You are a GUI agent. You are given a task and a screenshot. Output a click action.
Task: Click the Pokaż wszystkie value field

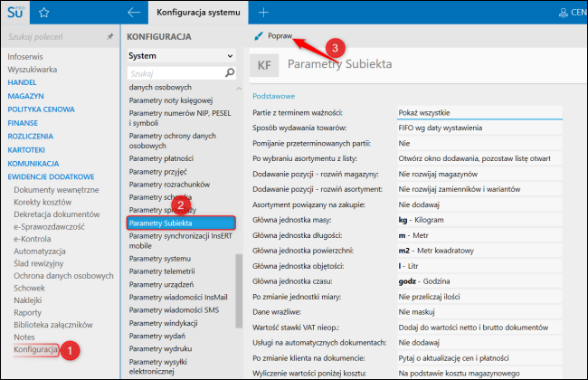click(479, 112)
